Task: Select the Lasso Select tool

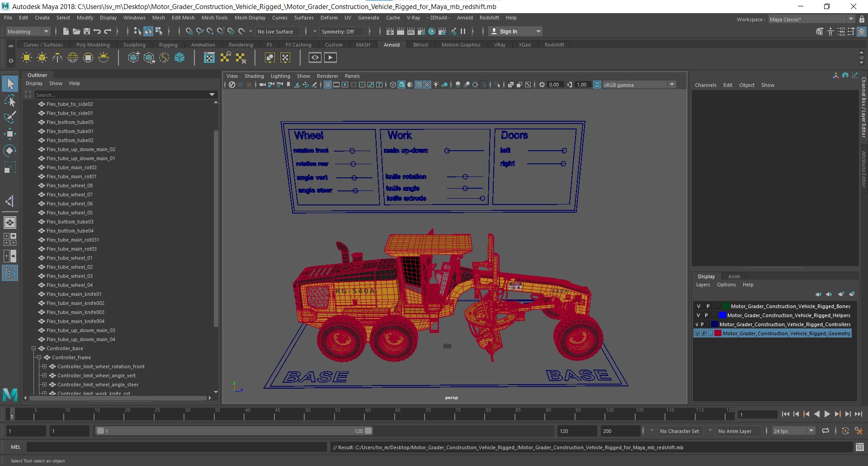Action: [x=10, y=100]
